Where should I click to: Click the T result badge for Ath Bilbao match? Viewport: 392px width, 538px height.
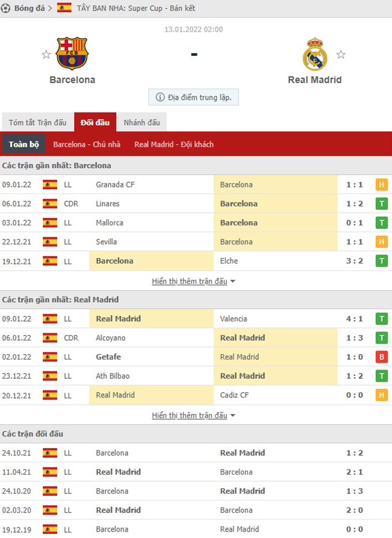click(x=382, y=376)
